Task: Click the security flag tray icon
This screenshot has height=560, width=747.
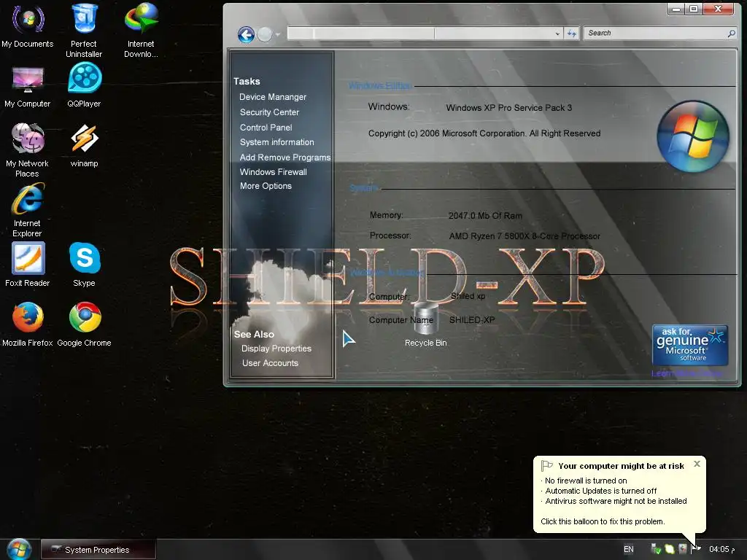Action: point(696,548)
